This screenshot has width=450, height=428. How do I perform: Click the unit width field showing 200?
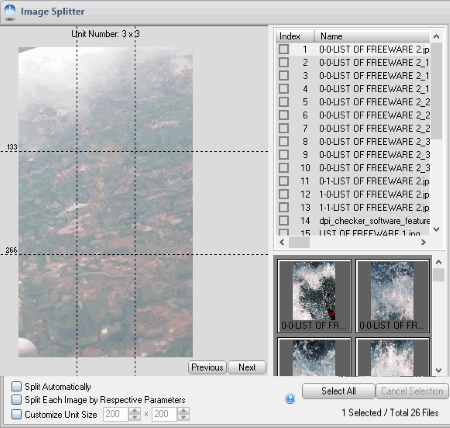click(116, 414)
